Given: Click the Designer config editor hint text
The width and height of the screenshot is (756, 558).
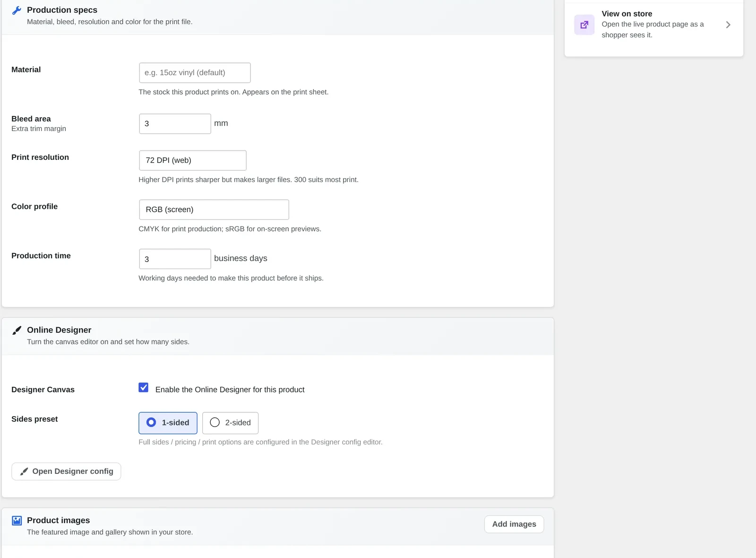Looking at the screenshot, I should [260, 442].
